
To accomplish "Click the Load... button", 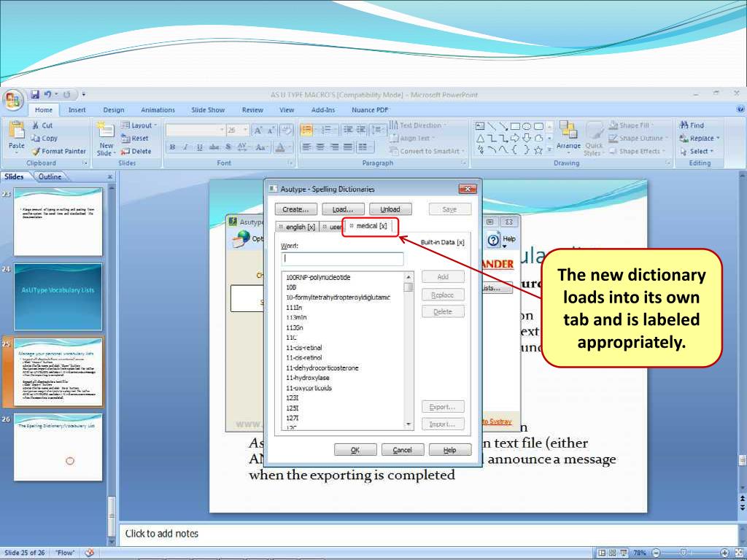I will click(343, 209).
